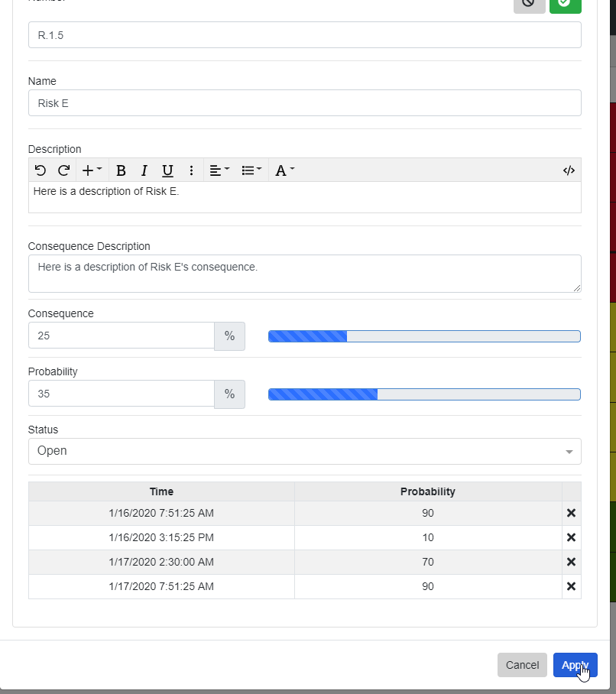This screenshot has height=694, width=616.
Task: Expand the insert plus dropdown
Action: pos(92,170)
